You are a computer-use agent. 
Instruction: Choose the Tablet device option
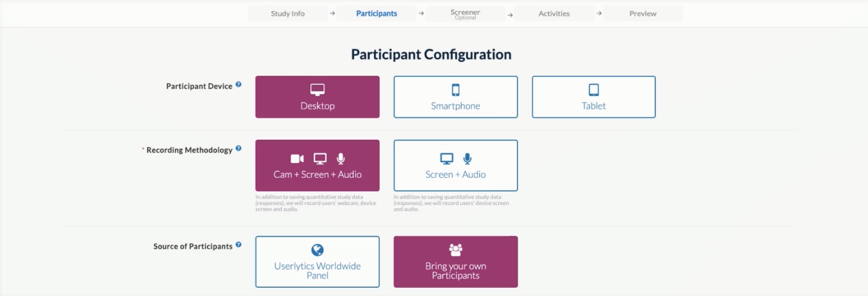point(593,97)
